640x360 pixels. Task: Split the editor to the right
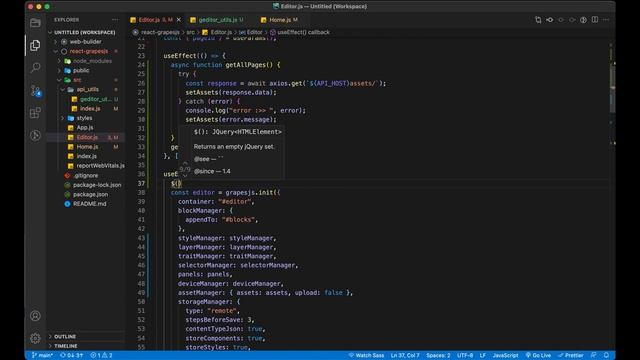click(x=595, y=20)
